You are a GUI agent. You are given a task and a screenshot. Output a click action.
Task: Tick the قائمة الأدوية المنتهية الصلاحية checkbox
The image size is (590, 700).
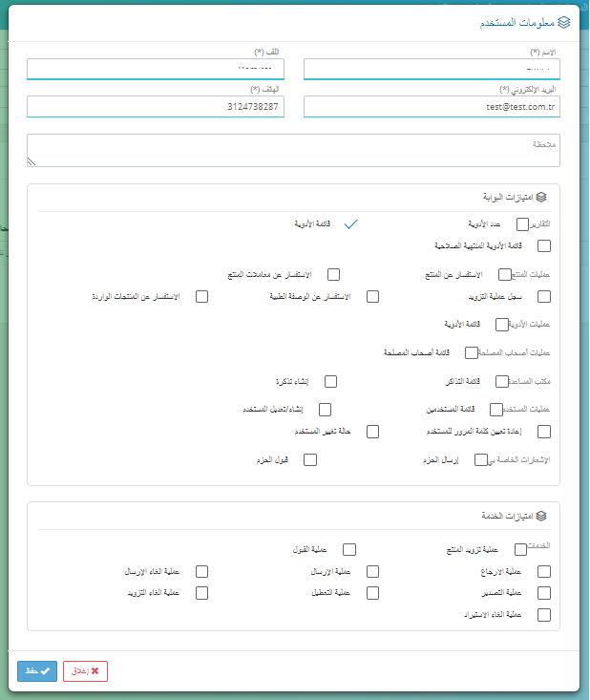544,245
